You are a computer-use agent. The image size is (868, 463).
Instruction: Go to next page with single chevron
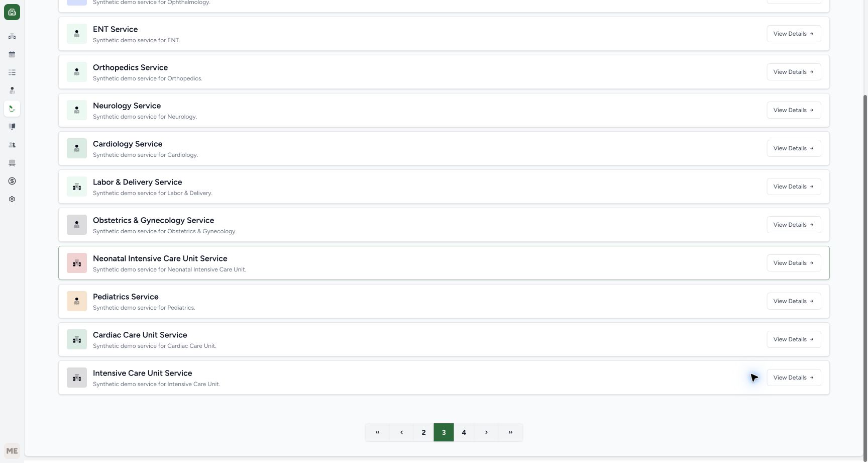click(x=486, y=432)
